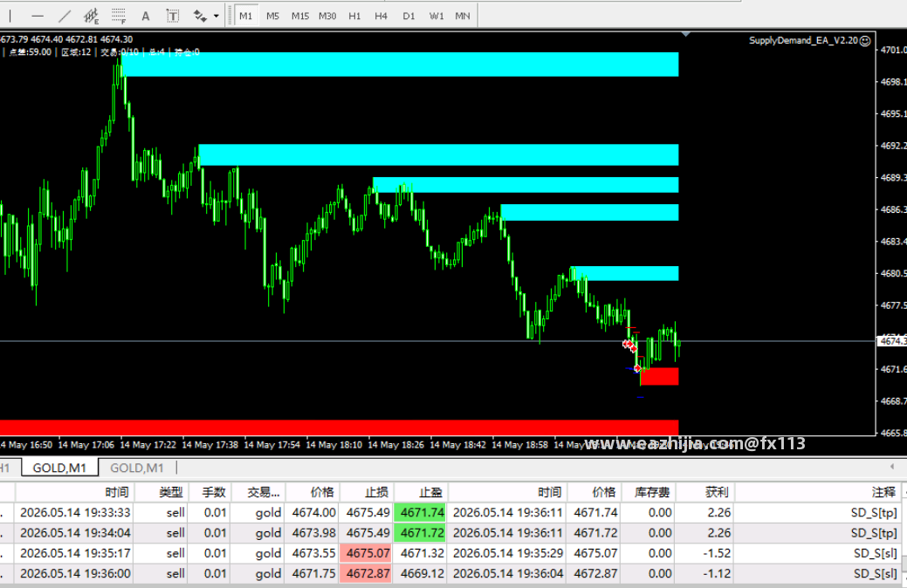Click the chart shift triangle marker

[686, 35]
